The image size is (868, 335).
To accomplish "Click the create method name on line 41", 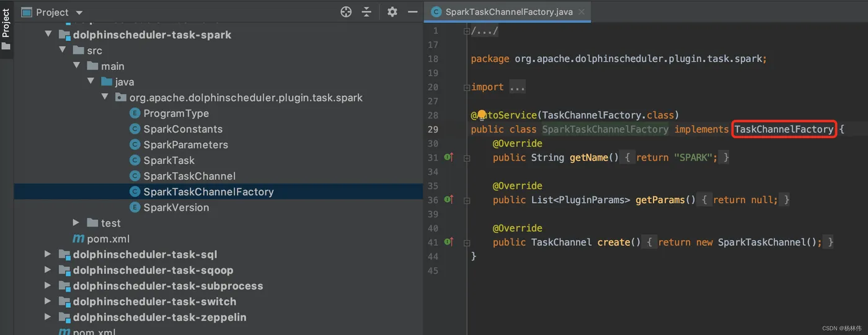I will (614, 242).
